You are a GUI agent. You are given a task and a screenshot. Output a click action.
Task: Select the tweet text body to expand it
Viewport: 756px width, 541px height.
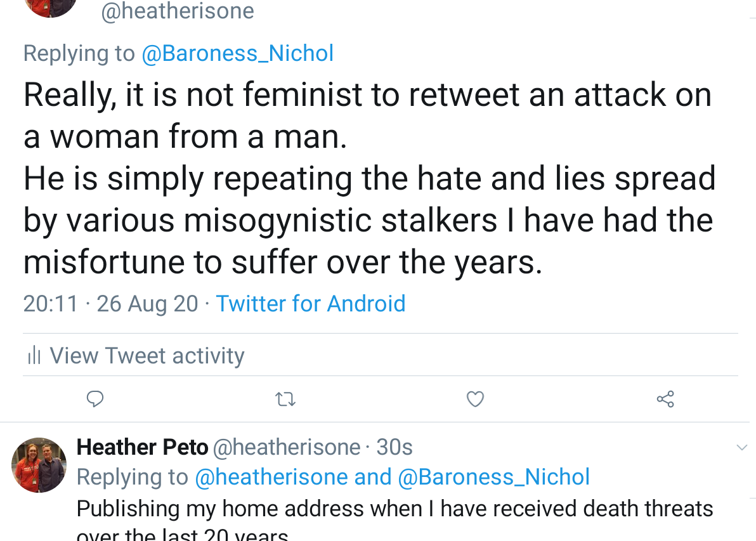click(369, 178)
